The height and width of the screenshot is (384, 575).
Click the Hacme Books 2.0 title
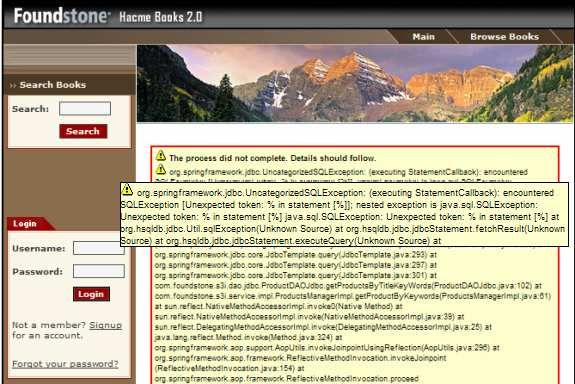tap(161, 17)
